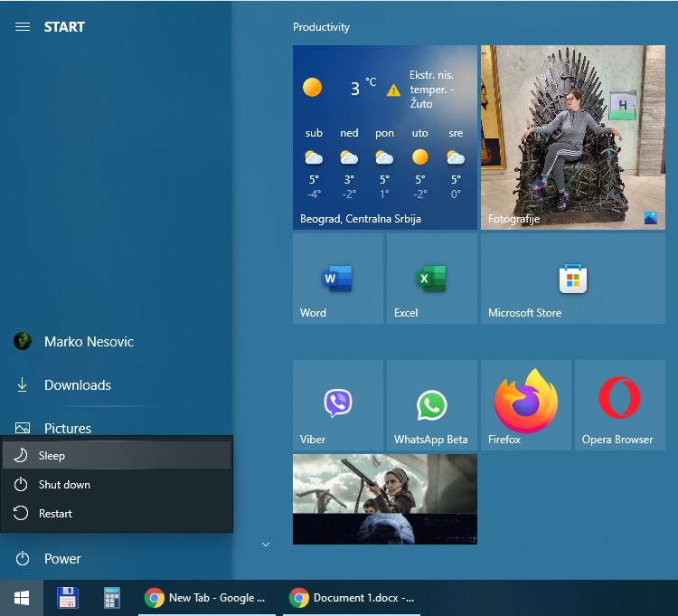This screenshot has height=616, width=678.
Task: Switch to Document 1.docx Chrome window
Action: (352, 598)
